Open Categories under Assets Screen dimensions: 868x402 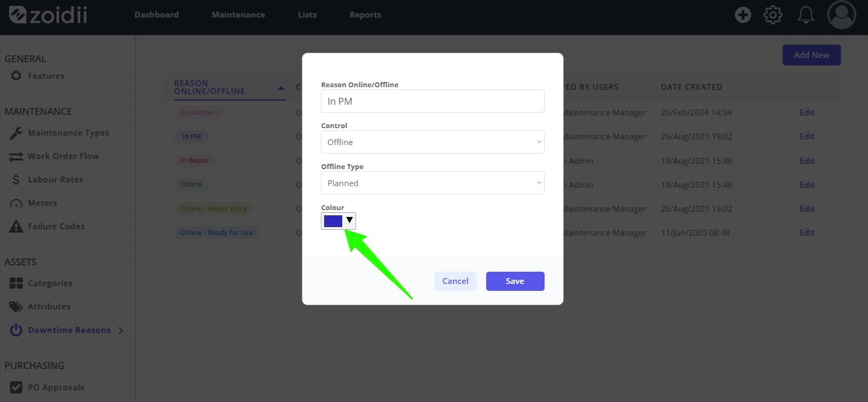(50, 283)
